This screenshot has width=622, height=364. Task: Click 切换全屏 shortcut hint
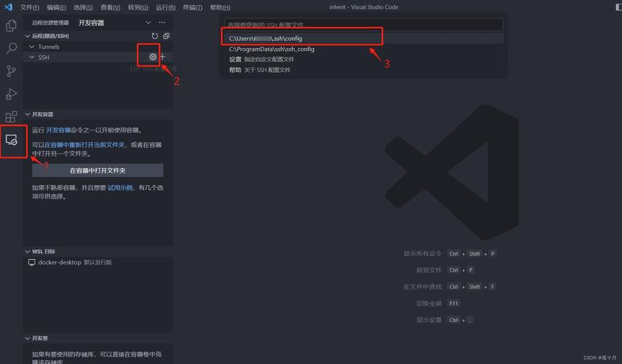coord(429,304)
